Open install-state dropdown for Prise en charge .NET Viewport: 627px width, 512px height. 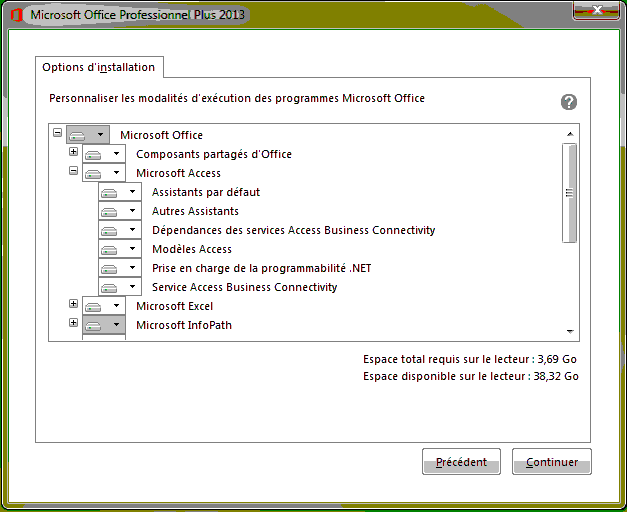(x=120, y=268)
